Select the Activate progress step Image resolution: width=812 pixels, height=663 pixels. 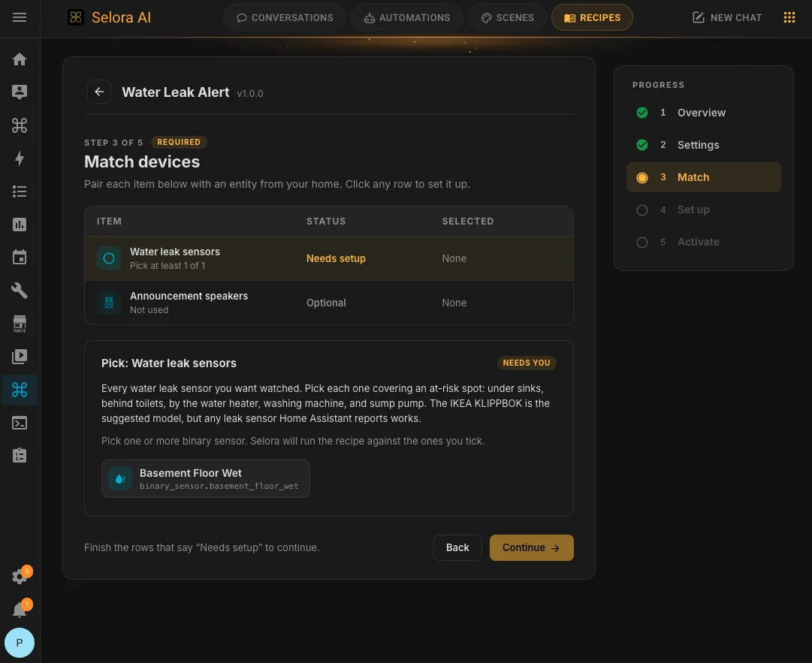pos(703,243)
